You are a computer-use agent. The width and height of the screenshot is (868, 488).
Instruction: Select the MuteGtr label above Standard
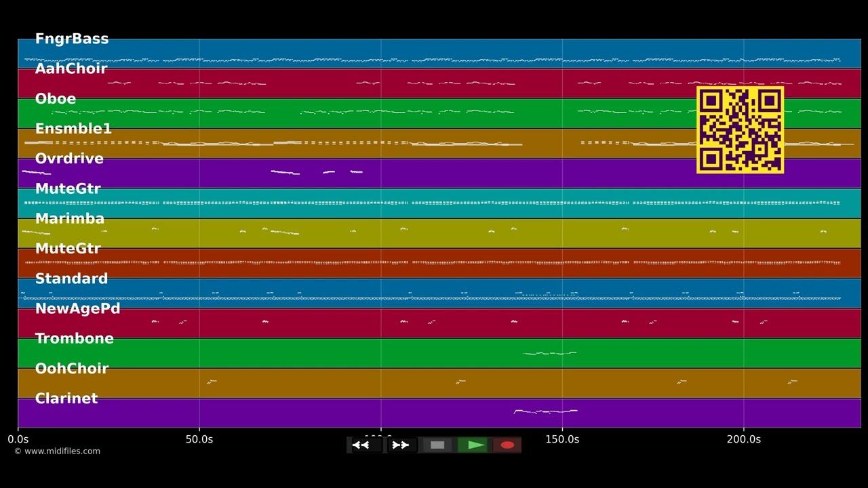[x=68, y=249]
